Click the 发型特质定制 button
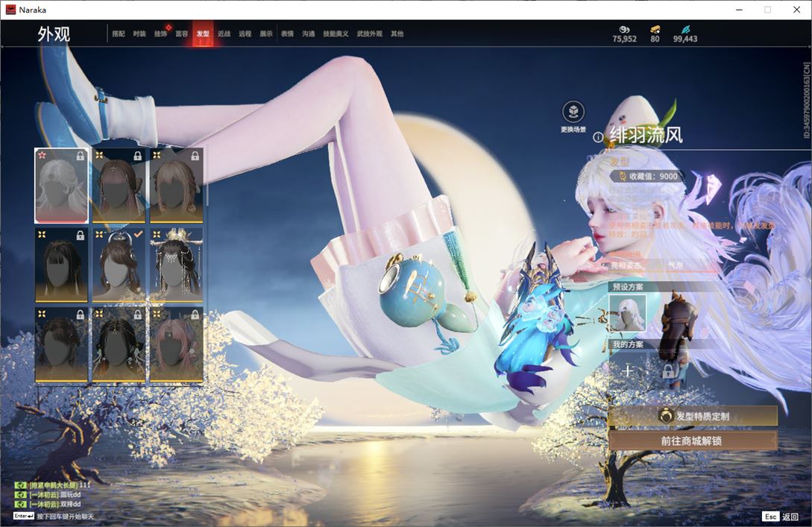The height and width of the screenshot is (527, 812). (x=693, y=416)
